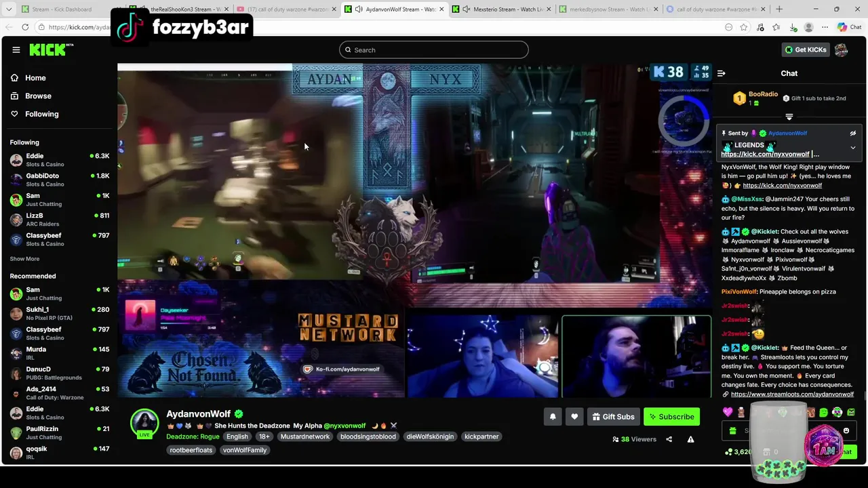This screenshot has height=488, width=868.
Task: Click the bookmark star icon
Action: (744, 27)
